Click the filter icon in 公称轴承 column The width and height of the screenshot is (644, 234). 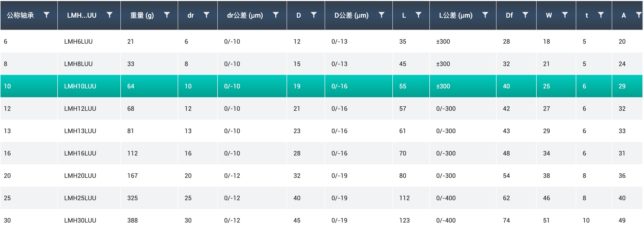[46, 15]
